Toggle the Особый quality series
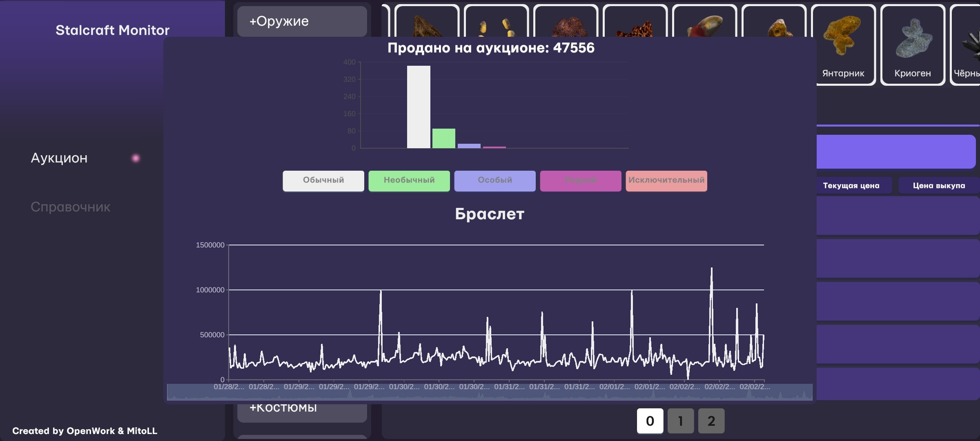 tap(495, 180)
